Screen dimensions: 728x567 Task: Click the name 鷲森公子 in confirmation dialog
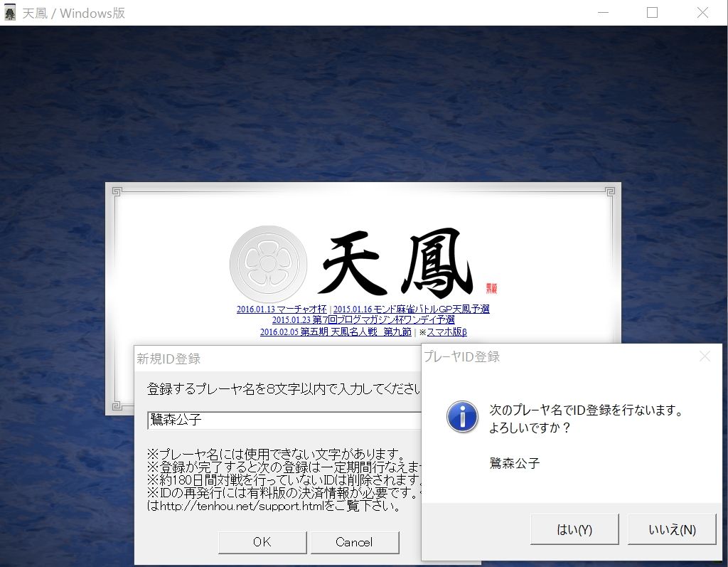[x=515, y=463]
